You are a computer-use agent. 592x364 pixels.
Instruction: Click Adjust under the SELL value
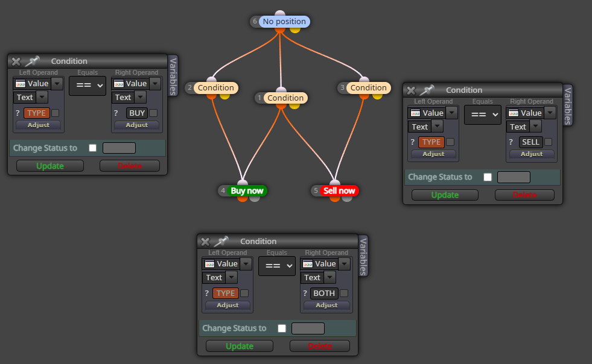(x=531, y=154)
